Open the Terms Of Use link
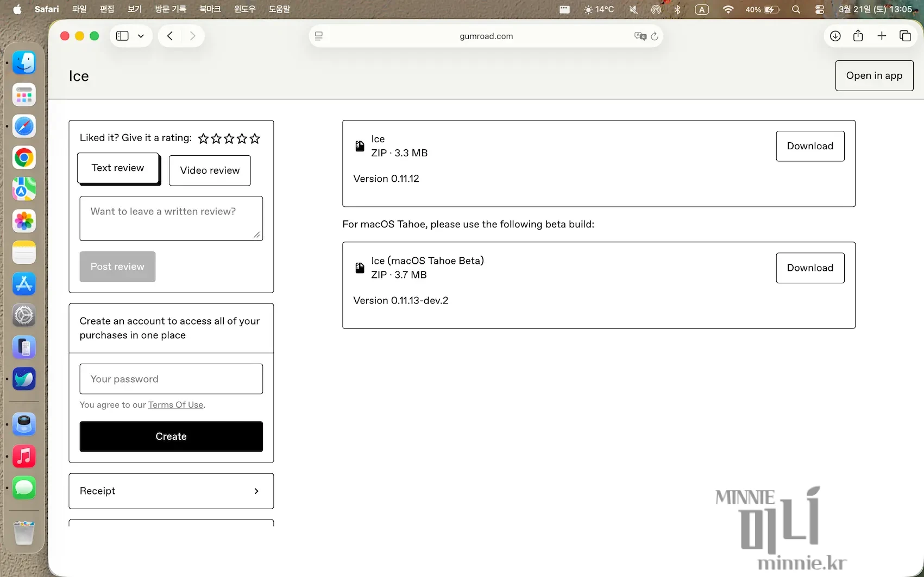This screenshot has height=577, width=924. (175, 405)
